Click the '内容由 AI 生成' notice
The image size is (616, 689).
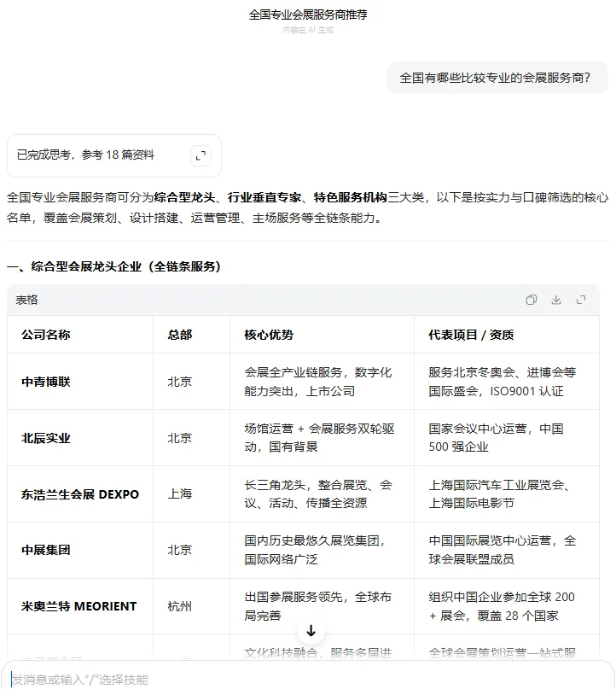pos(308,30)
